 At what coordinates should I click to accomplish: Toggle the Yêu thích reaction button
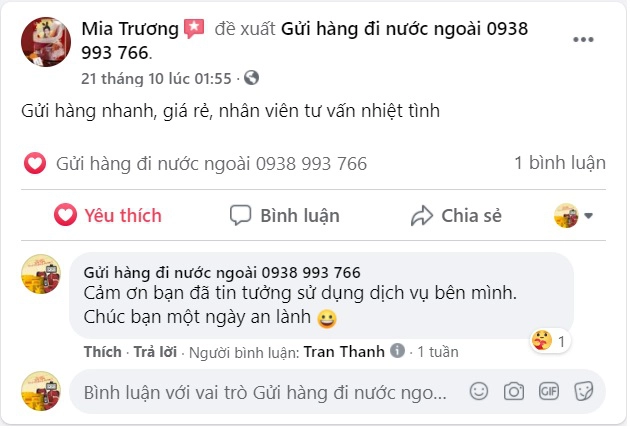(108, 215)
